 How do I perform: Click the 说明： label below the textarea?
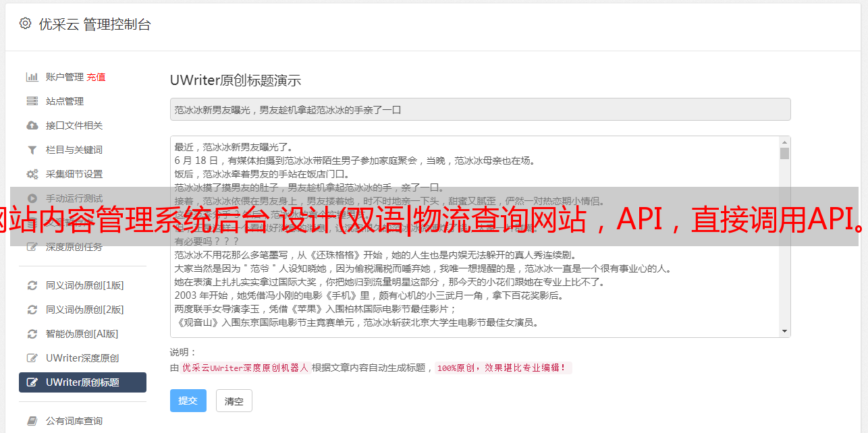(x=183, y=352)
